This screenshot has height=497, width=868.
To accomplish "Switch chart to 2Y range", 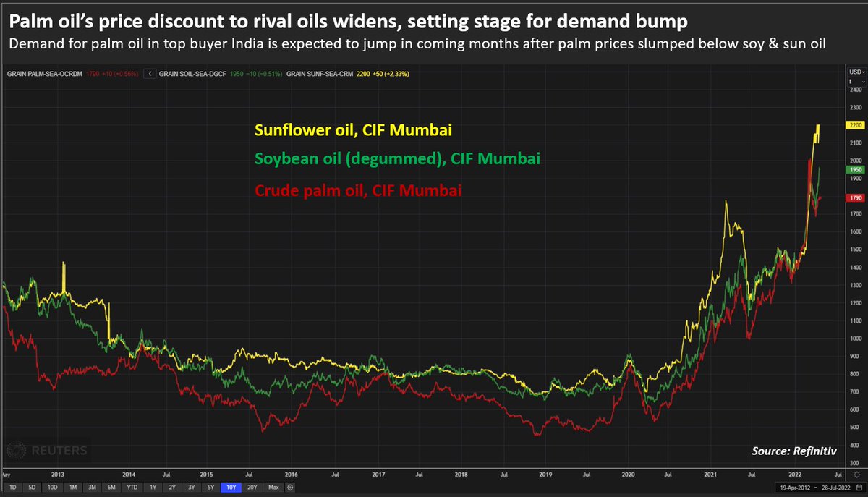I will (172, 488).
